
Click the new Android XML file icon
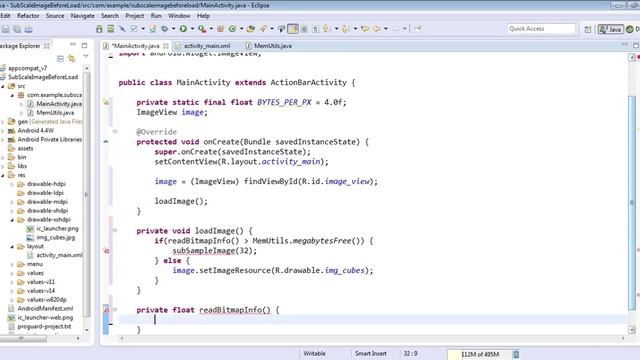pyautogui.click(x=152, y=29)
